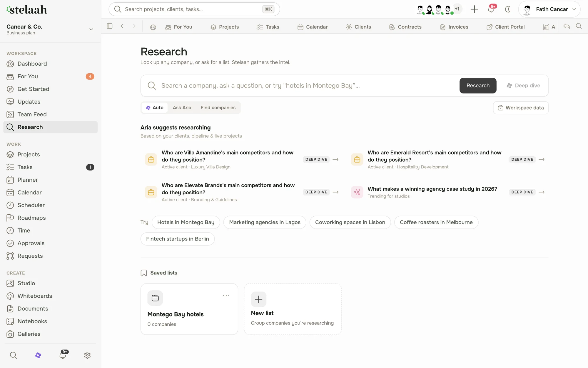588x368 pixels.
Task: Open winning agency case study suggestion
Action: click(448, 192)
